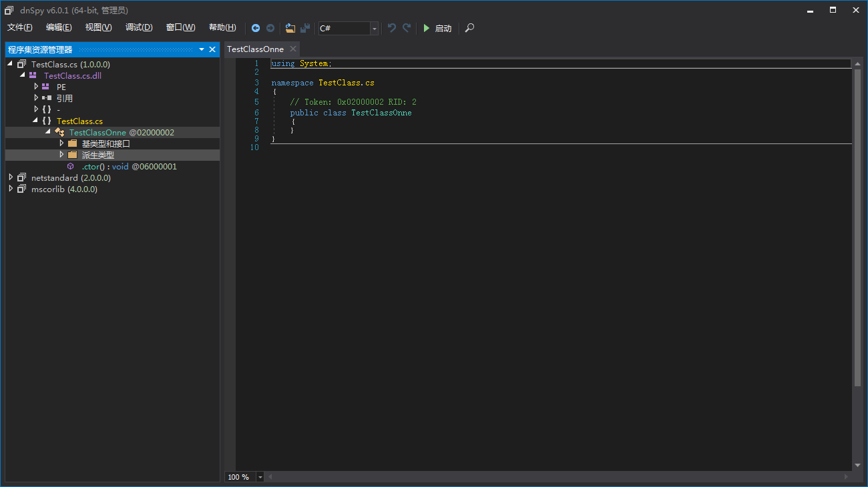Click the .ctor method cube icon
The height and width of the screenshot is (487, 868).
71,167
